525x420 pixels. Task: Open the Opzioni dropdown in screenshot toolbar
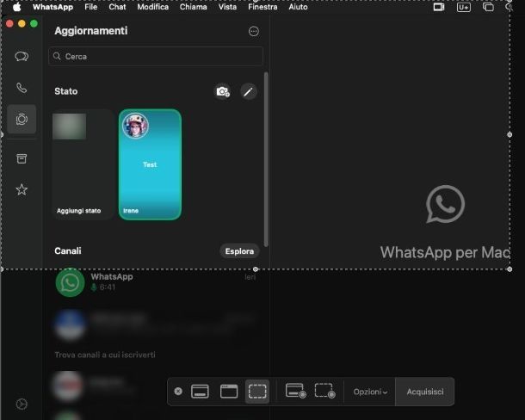coord(370,392)
